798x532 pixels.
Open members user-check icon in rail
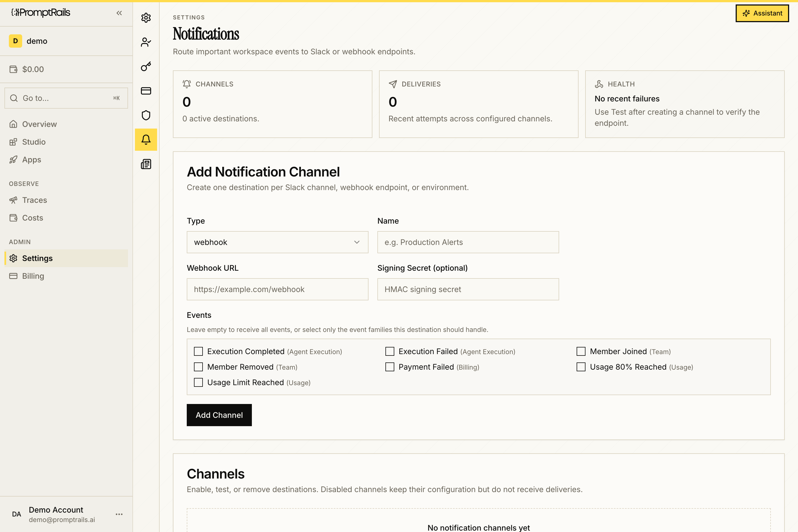pyautogui.click(x=146, y=42)
